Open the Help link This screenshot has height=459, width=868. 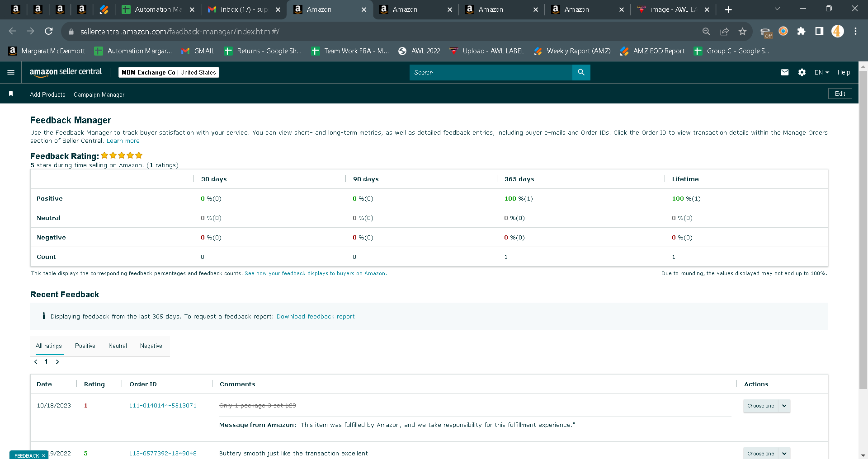[x=844, y=72]
